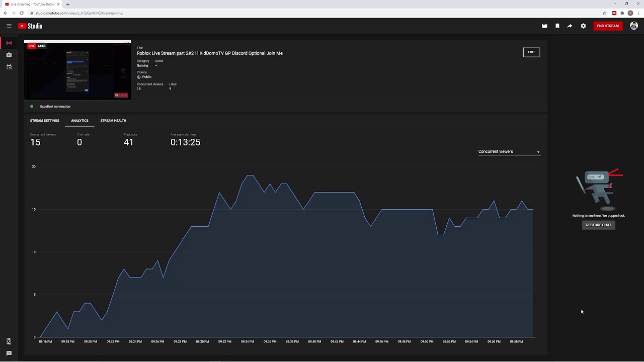The width and height of the screenshot is (644, 362).
Task: Open Chrome's three-dot menu
Action: [638, 13]
